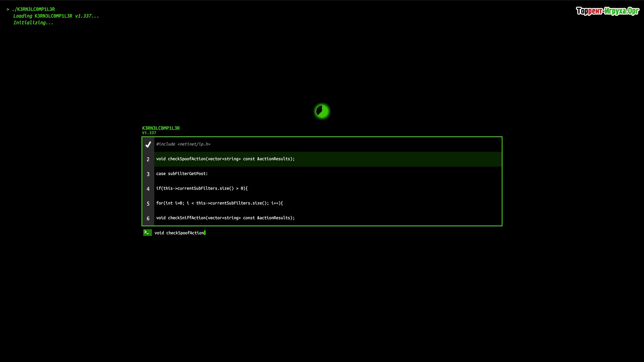Click the V1.337 version label

coord(149,133)
